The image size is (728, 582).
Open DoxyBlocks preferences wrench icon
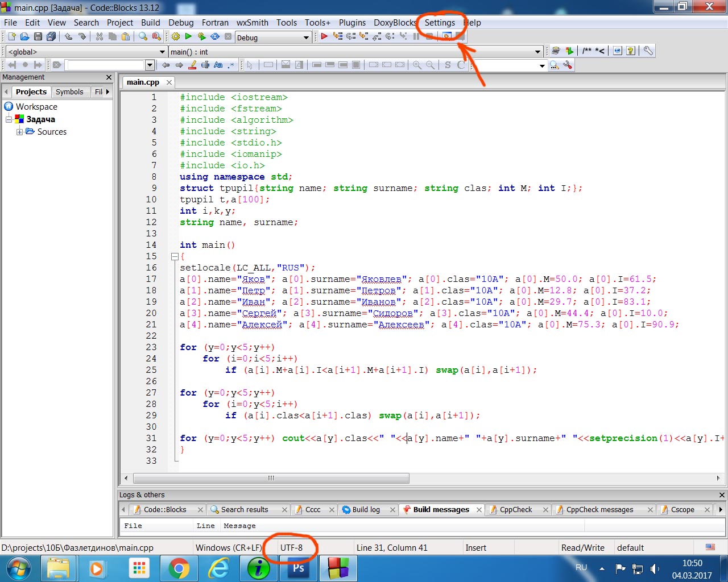tap(648, 51)
